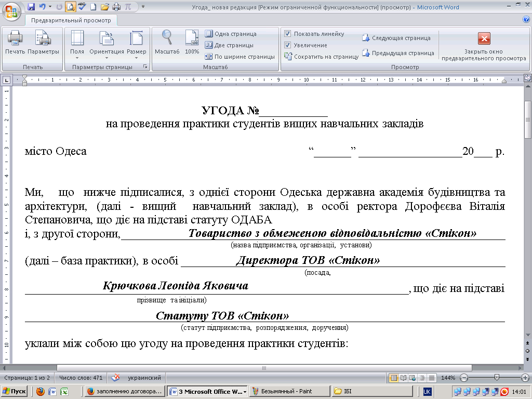Customize Quick Access Toolbar dropdown
This screenshot has width=532, height=399.
(x=143, y=7)
